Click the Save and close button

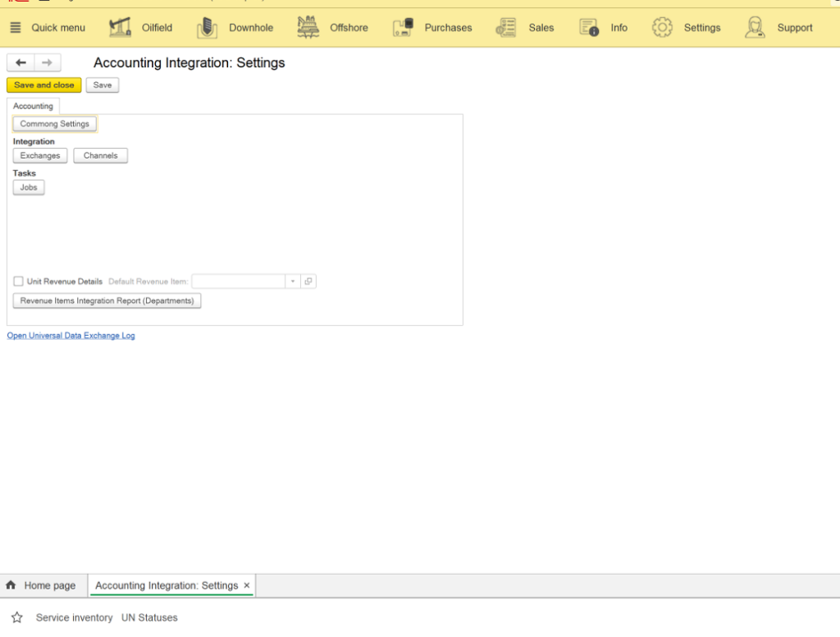44,85
